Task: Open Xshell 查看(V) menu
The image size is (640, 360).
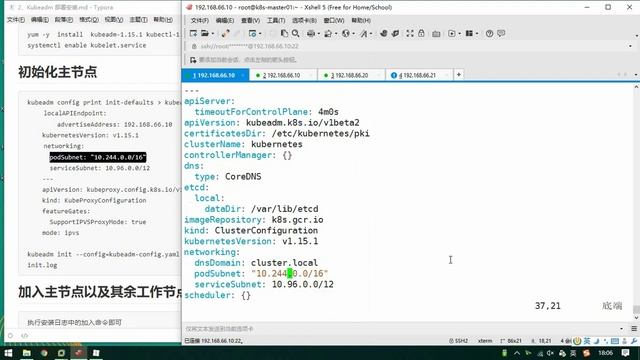Action: 250,20
